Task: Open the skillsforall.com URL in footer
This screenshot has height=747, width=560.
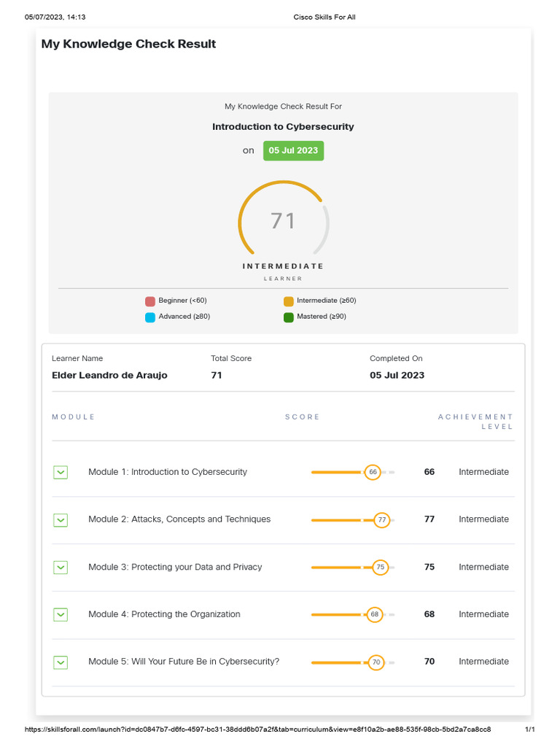Action: click(x=257, y=729)
